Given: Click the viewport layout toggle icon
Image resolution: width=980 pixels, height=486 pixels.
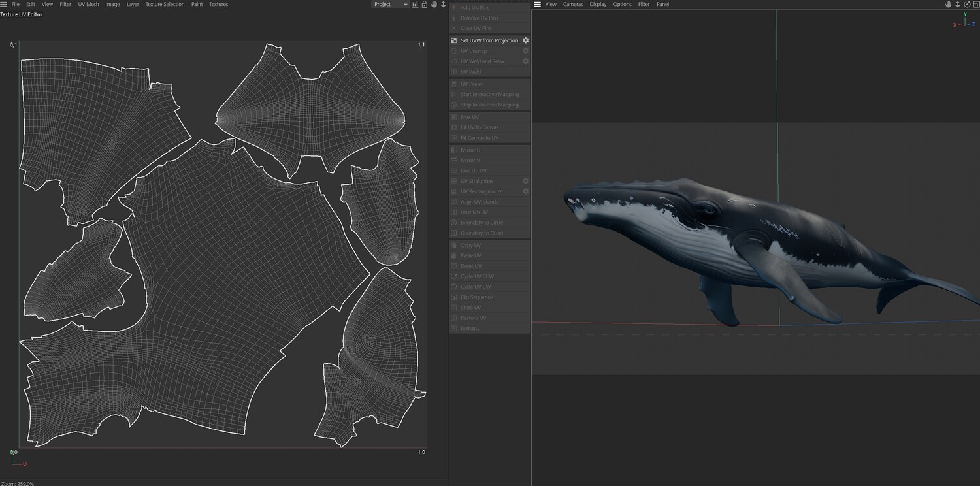Looking at the screenshot, I should pyautogui.click(x=975, y=5).
